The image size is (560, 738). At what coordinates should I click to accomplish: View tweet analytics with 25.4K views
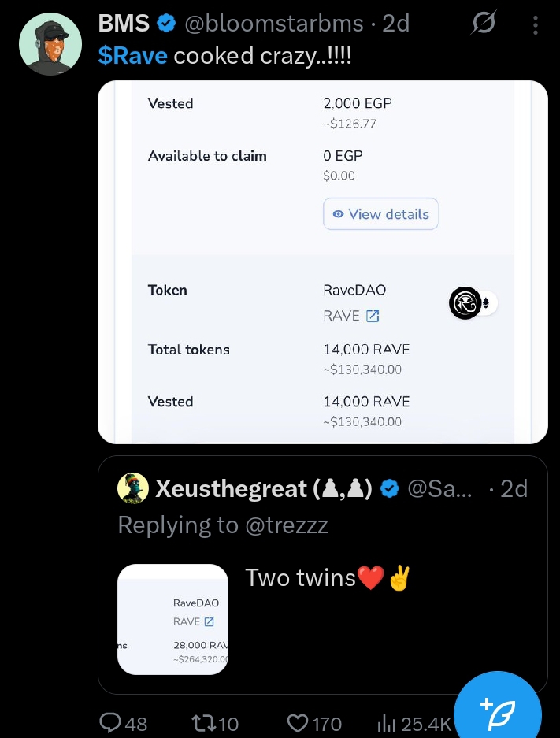click(x=387, y=723)
